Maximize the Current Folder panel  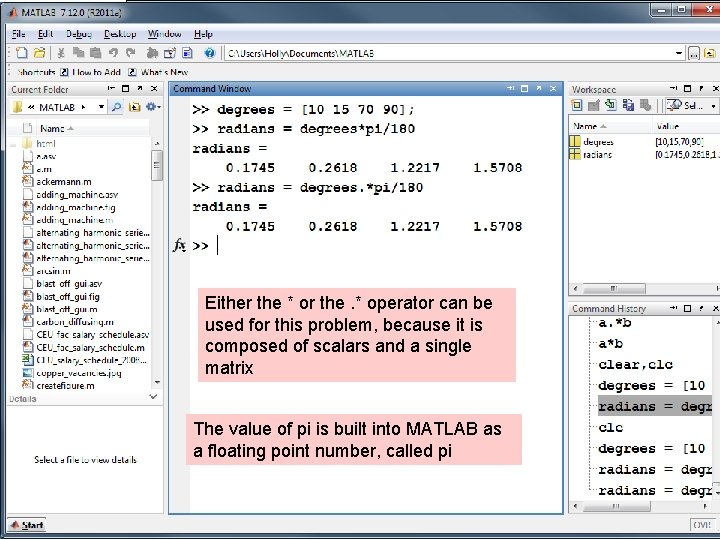click(125, 89)
